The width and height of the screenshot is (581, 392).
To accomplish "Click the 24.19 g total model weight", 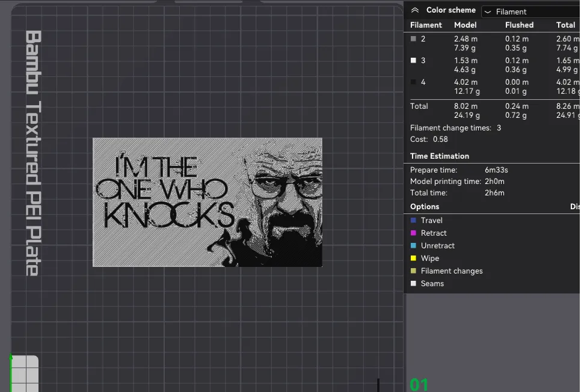I will tap(467, 115).
